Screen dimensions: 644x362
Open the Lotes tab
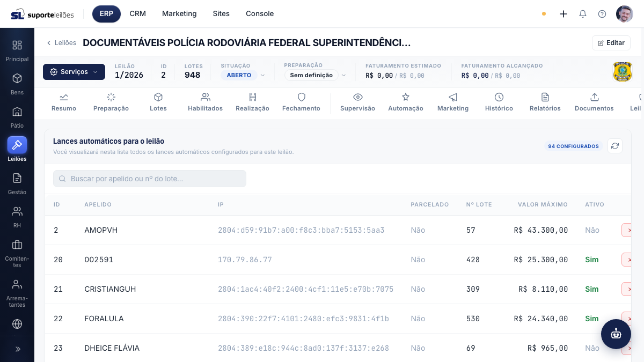pyautogui.click(x=158, y=102)
